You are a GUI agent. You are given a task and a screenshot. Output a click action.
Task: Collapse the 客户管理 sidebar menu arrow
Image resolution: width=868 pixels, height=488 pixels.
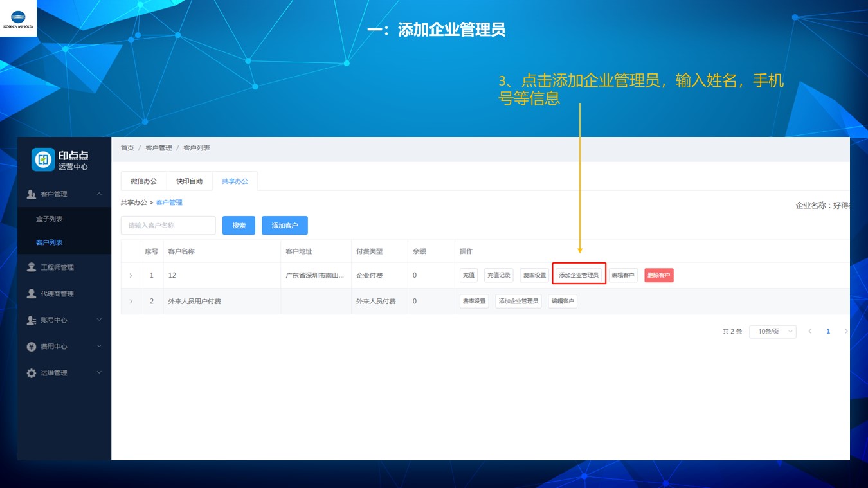pos(99,194)
